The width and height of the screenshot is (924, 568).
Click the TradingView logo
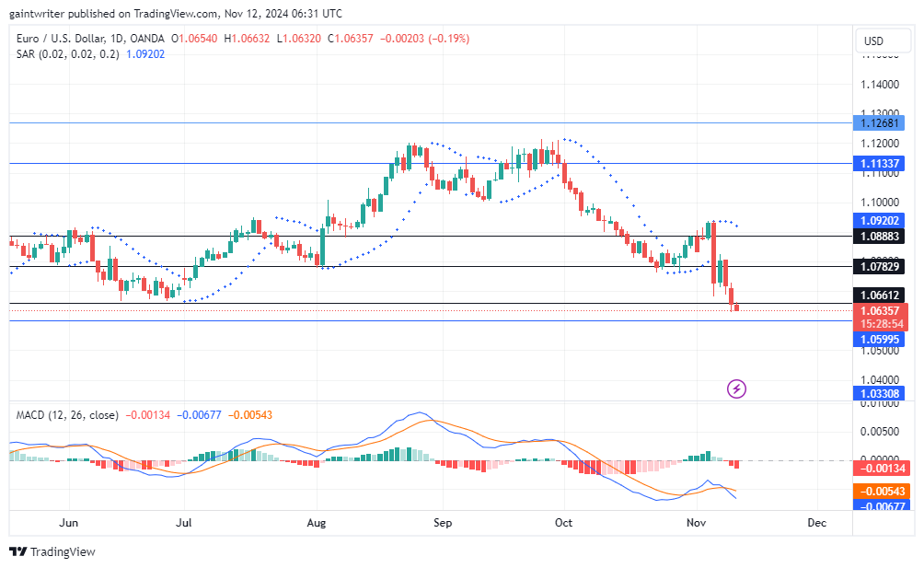(x=51, y=552)
